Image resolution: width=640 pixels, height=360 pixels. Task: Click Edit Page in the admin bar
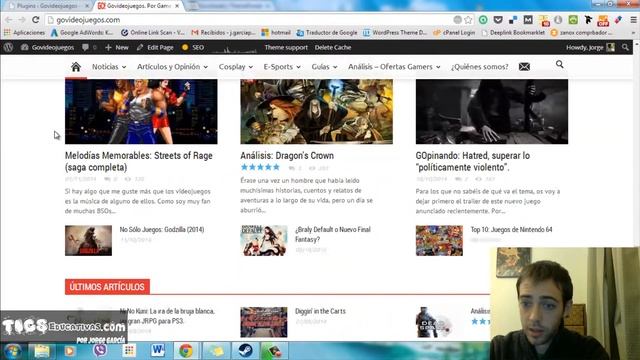pos(155,47)
